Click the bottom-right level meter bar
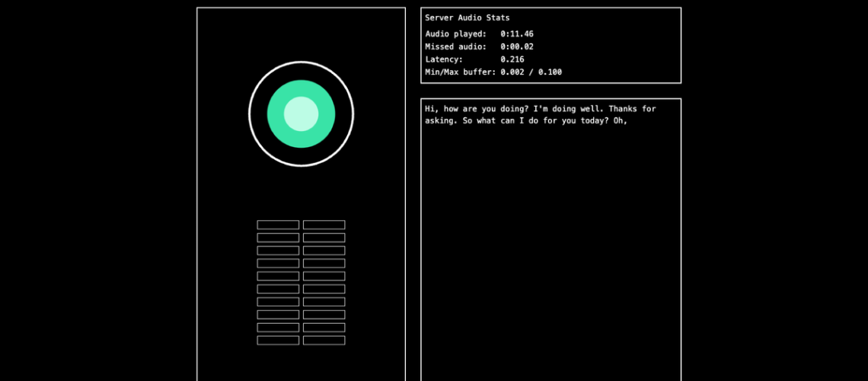The height and width of the screenshot is (381, 868). coord(324,340)
